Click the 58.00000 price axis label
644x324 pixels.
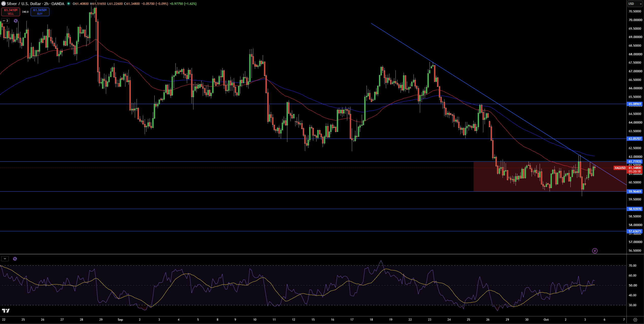(635, 225)
